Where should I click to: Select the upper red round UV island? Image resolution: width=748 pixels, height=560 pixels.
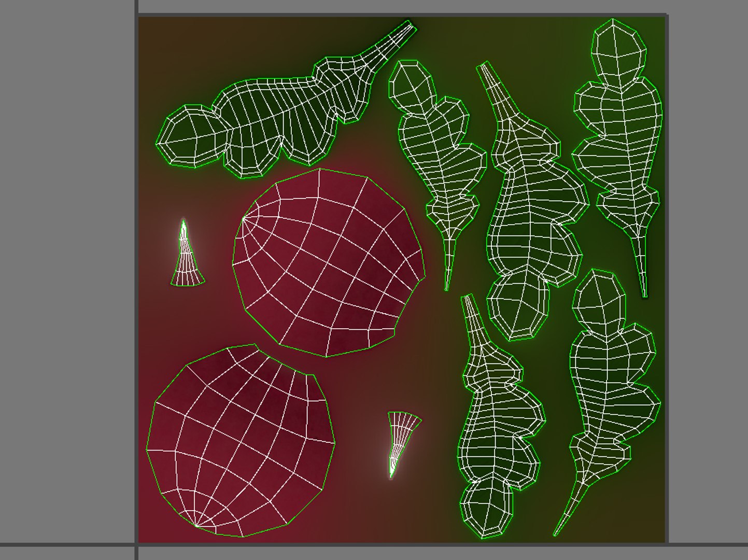(x=329, y=262)
